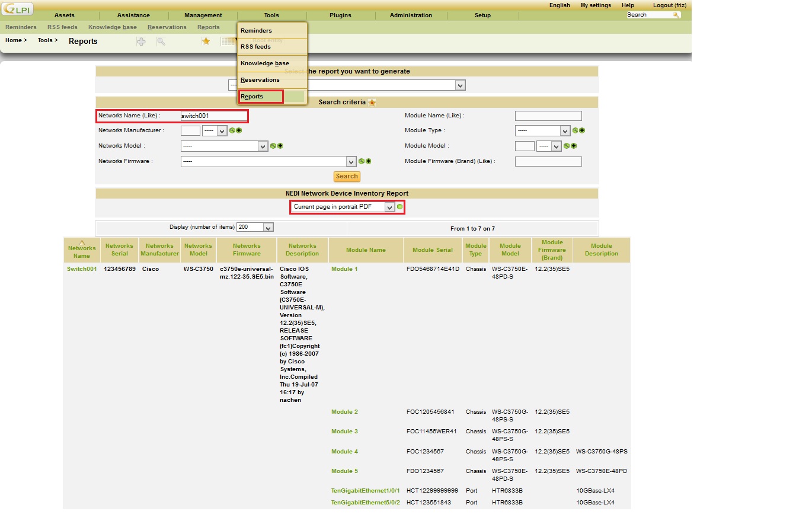Image resolution: width=812 pixels, height=524 pixels.
Task: Open 'Current page in portrait PDF' export dropdown
Action: tap(343, 207)
